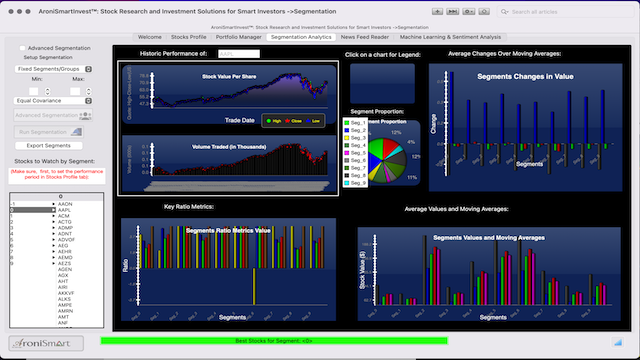Screen dimensions: 640x360
Task: Select AAON in the stock list
Action: pyautogui.click(x=65, y=204)
